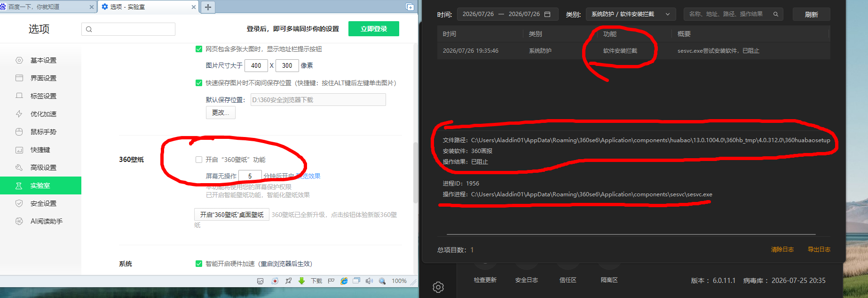Click the 更改... button
The width and height of the screenshot is (868, 298).
pyautogui.click(x=221, y=113)
